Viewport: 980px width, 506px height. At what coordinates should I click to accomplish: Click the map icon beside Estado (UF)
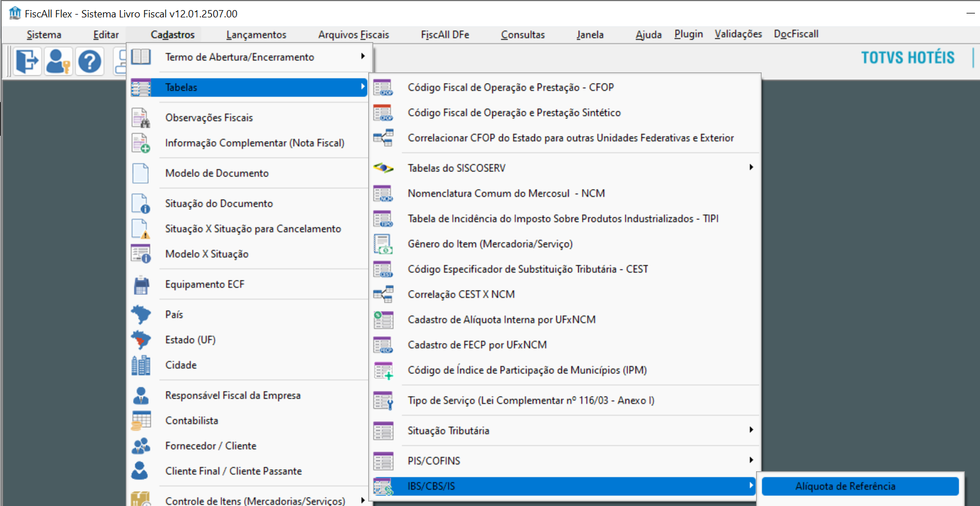141,340
